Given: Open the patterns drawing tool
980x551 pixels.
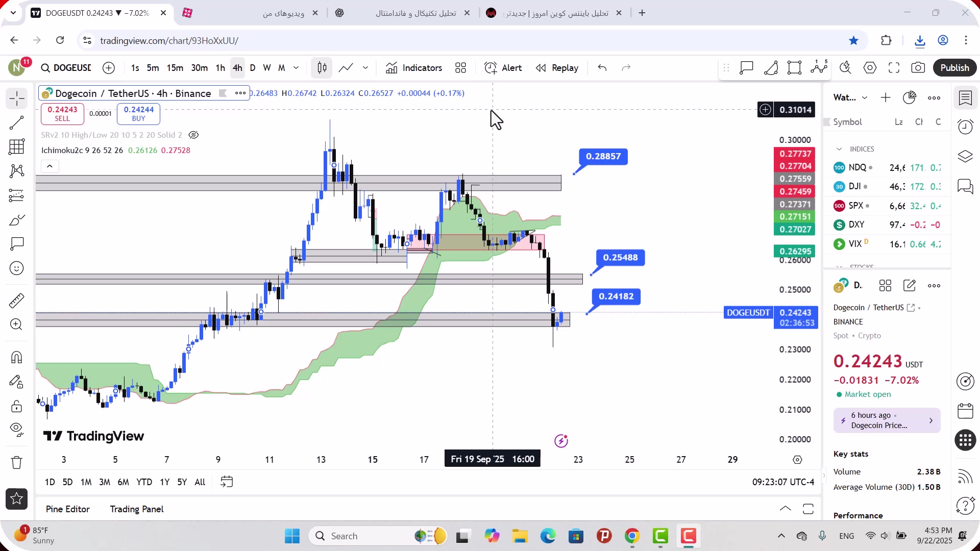Looking at the screenshot, I should 17,171.
